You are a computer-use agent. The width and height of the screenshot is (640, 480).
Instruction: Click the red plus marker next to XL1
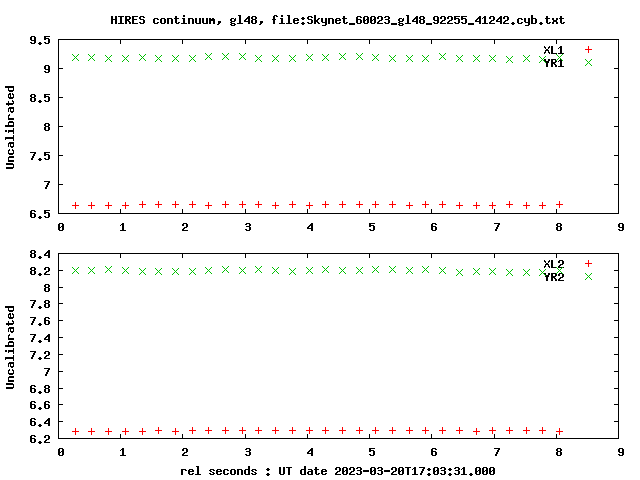(x=588, y=49)
